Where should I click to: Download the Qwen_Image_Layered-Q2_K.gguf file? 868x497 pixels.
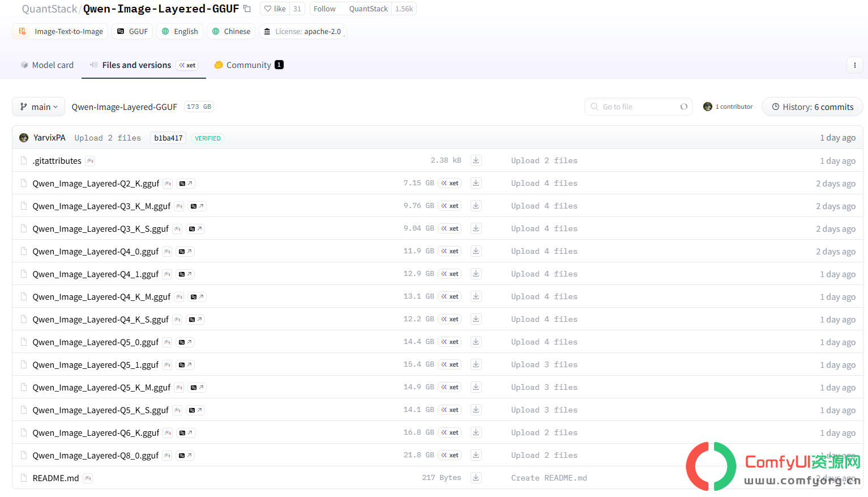[x=476, y=183]
